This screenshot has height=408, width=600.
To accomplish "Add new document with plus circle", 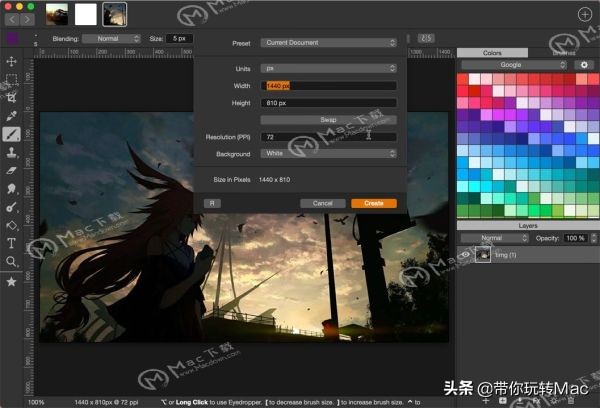I will click(x=585, y=15).
